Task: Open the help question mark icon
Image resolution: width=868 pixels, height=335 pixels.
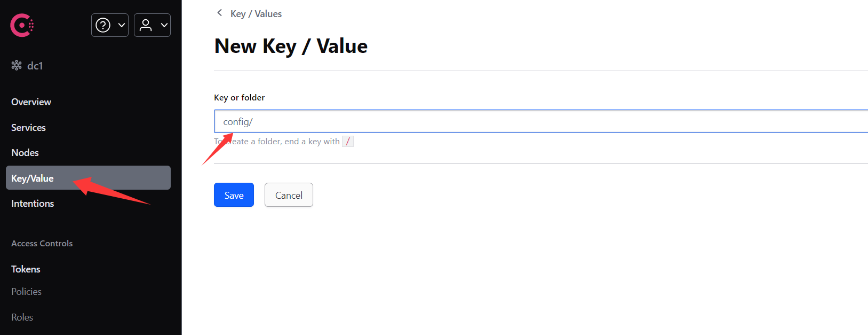Action: point(103,25)
